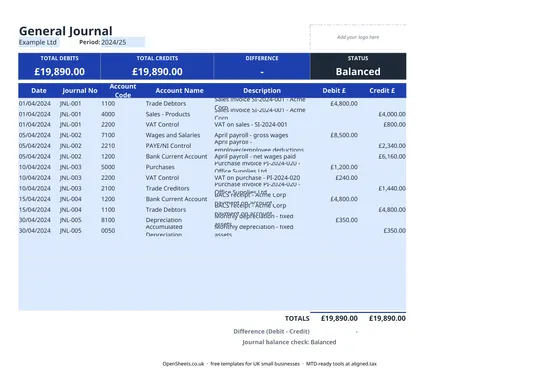Viewport: 540px width, 382px height.
Task: Click the £8,500.00 debit amount
Action: [x=344, y=135]
